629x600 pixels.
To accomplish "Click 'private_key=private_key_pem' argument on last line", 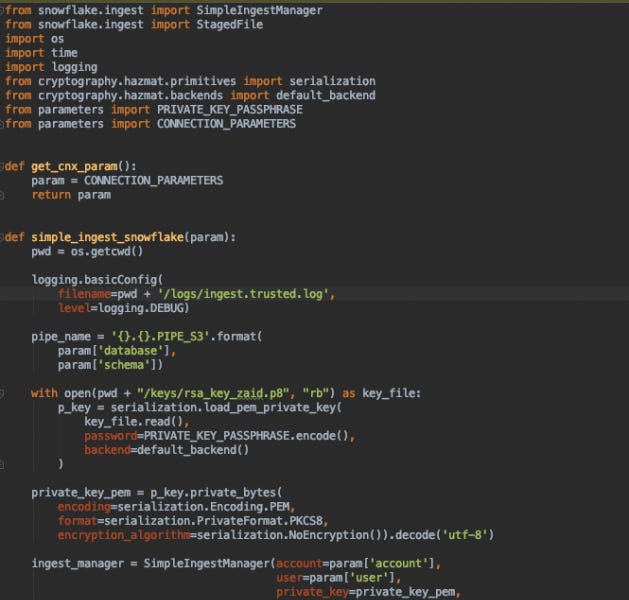I will [365, 592].
